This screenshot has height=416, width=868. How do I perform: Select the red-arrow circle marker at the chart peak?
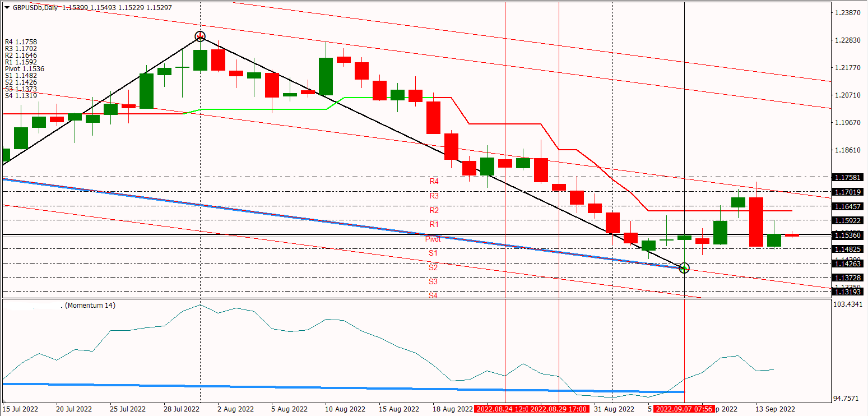point(201,37)
